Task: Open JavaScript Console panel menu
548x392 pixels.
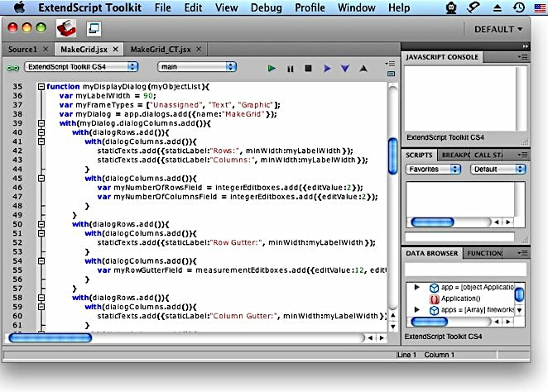Action: [523, 57]
